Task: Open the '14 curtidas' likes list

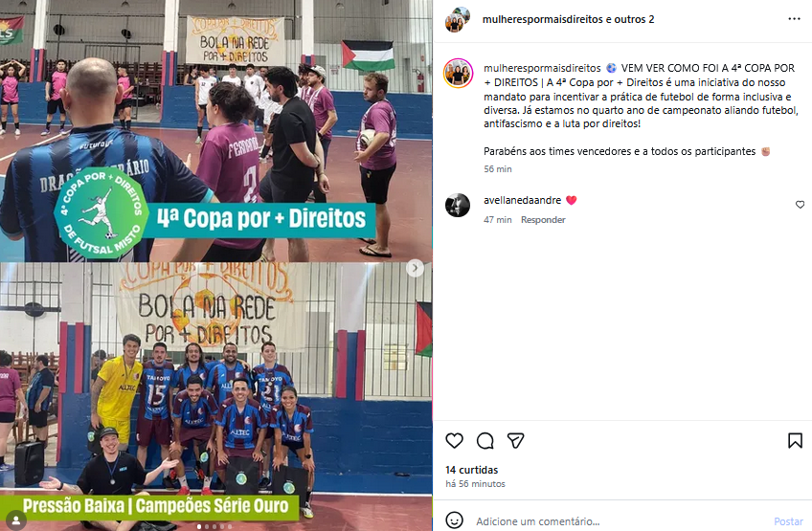Action: coord(471,470)
